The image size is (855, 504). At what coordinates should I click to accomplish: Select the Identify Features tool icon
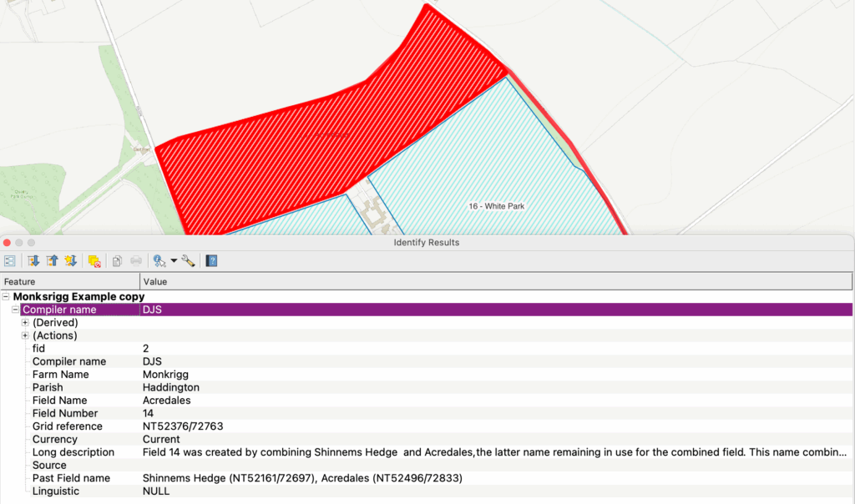pyautogui.click(x=159, y=261)
